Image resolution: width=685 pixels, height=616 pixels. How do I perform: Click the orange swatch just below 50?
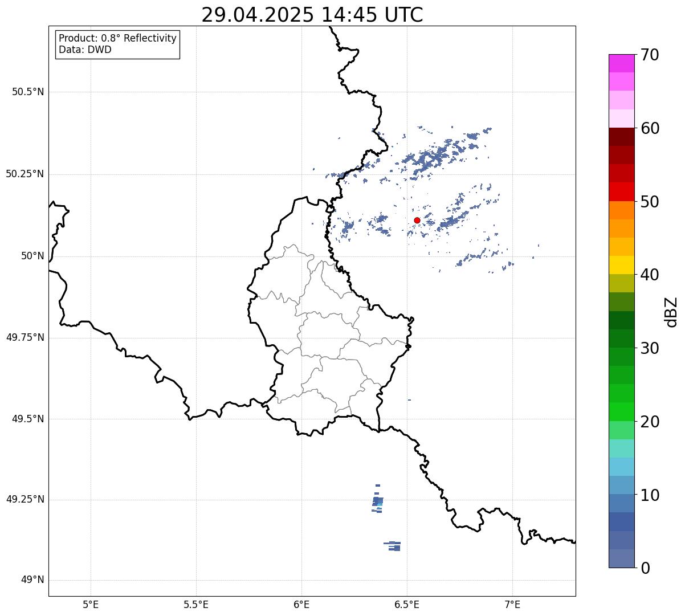point(622,210)
